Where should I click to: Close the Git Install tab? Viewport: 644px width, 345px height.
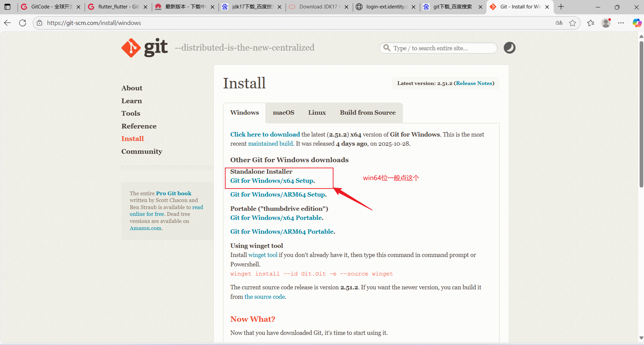pyautogui.click(x=547, y=7)
